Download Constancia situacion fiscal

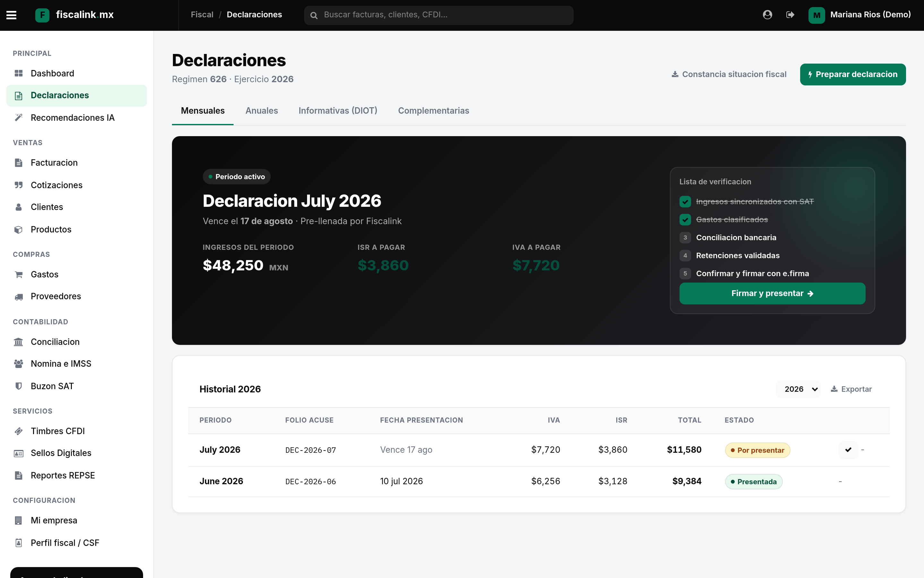click(729, 74)
